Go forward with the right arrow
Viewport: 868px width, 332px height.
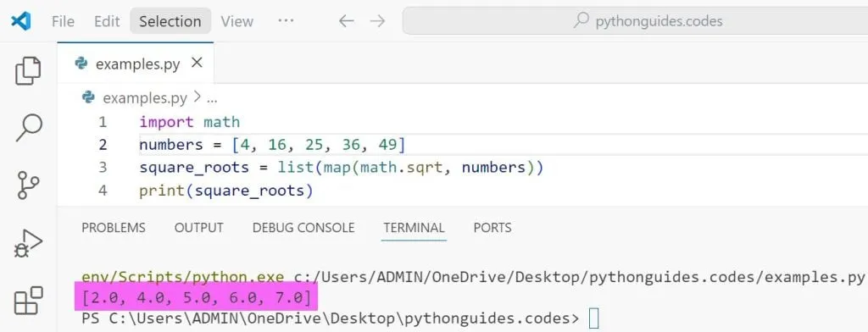[377, 21]
